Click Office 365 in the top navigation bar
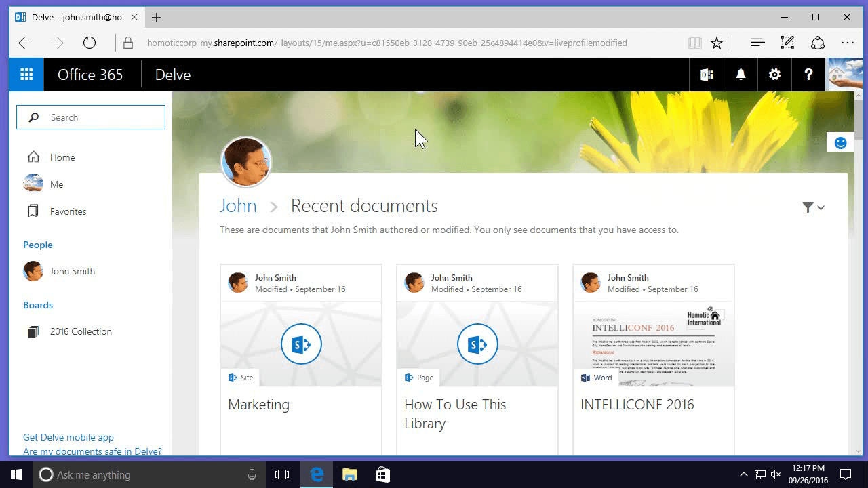The width and height of the screenshot is (868, 488). 91,75
